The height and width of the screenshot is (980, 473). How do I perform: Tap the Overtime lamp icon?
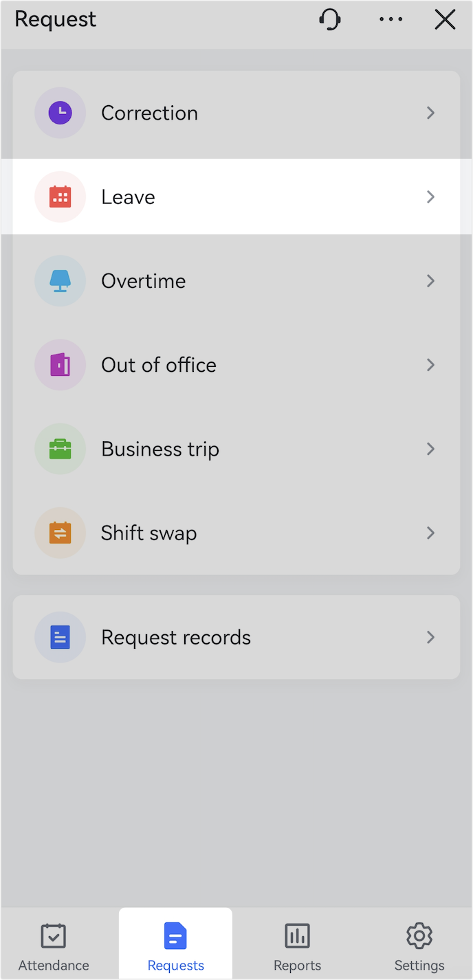coord(60,280)
